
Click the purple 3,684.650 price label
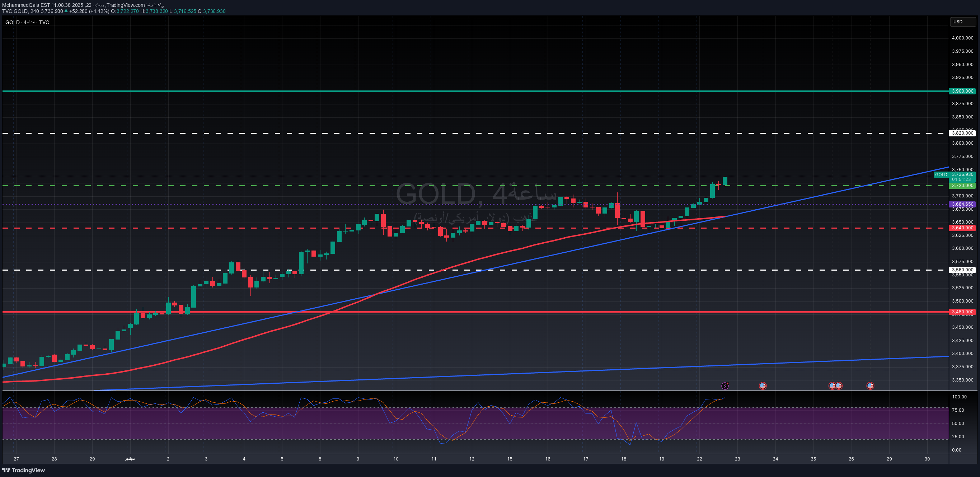click(962, 204)
